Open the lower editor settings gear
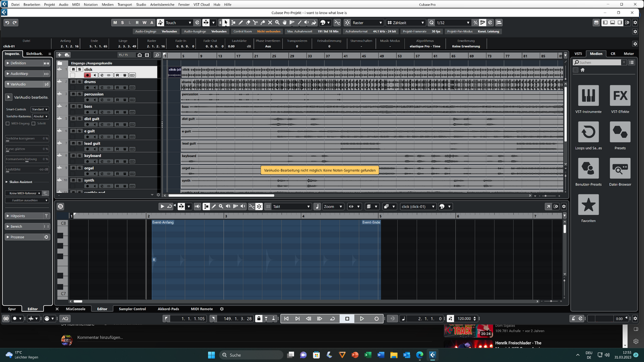Screen dimensions: 644x362 pyautogui.click(x=563, y=207)
